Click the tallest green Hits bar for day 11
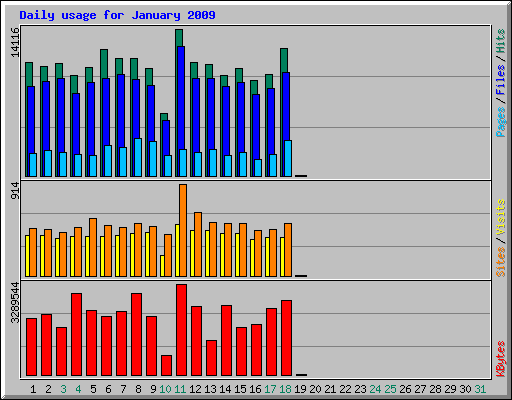512x400 pixels. coord(179,37)
